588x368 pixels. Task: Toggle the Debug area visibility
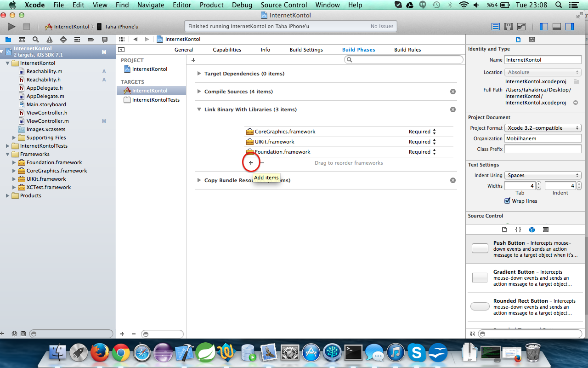point(557,27)
